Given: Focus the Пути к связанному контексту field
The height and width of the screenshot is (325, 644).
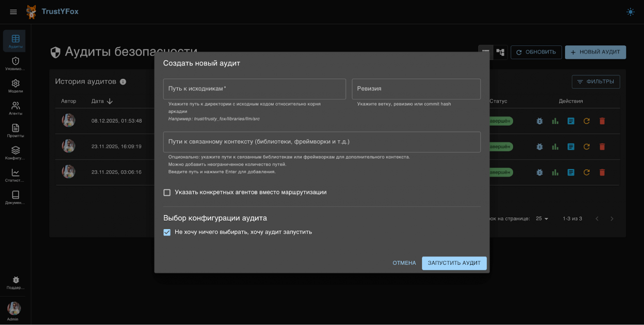Looking at the screenshot, I should [x=322, y=142].
